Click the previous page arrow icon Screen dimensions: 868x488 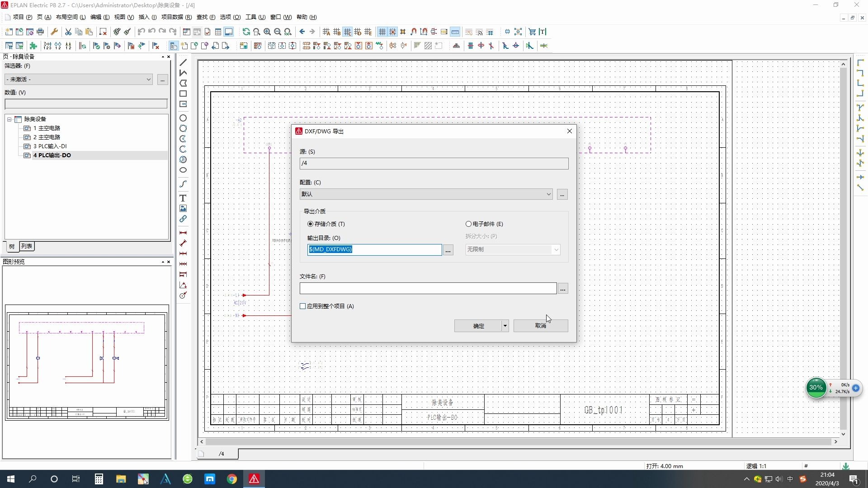pyautogui.click(x=302, y=32)
